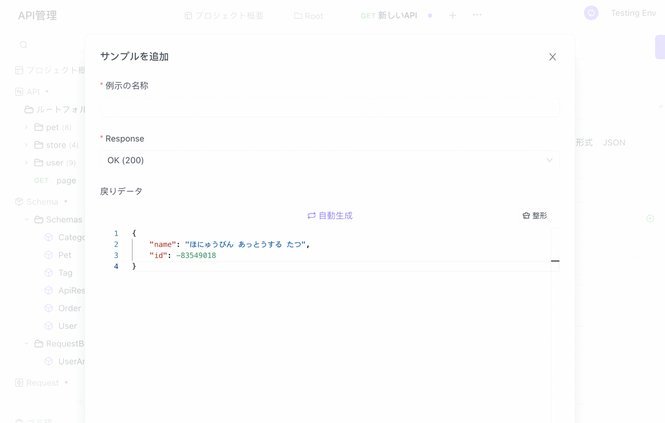Select the ルートフォルダ root folder

click(x=54, y=109)
